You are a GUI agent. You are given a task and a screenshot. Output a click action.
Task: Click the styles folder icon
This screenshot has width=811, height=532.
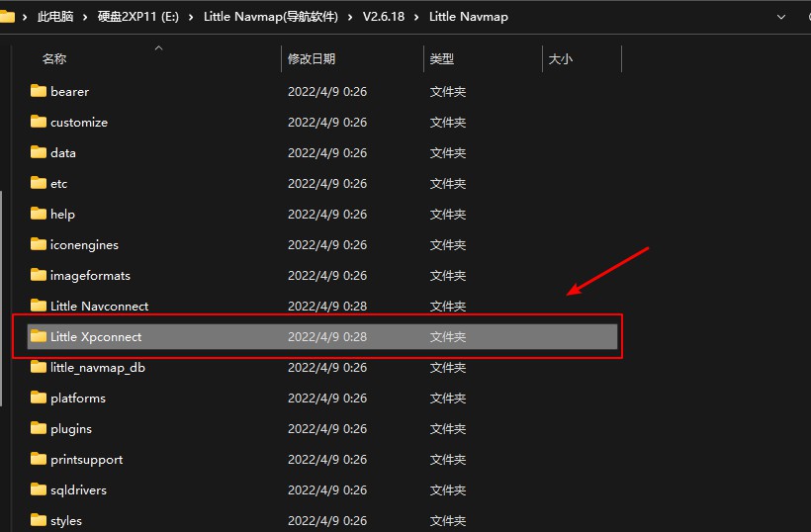point(39,520)
